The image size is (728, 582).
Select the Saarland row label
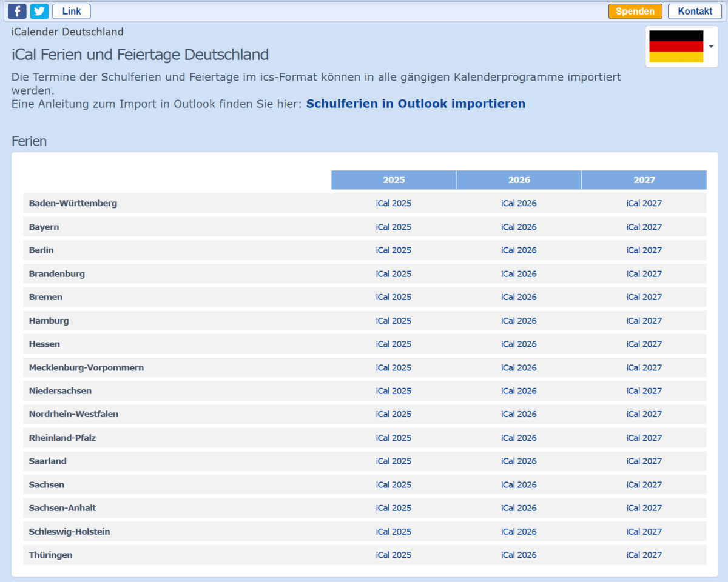tap(48, 461)
